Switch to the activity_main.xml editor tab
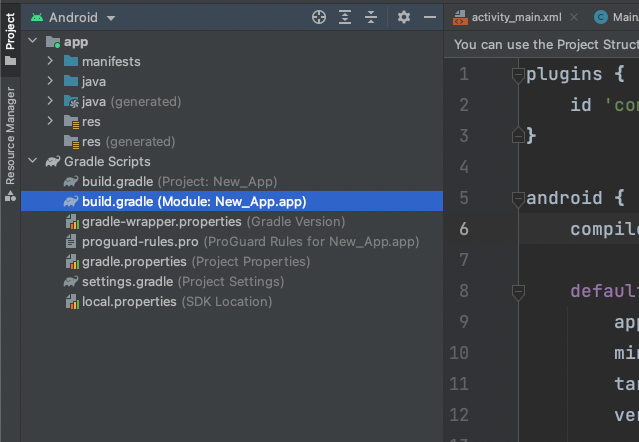 [516, 17]
